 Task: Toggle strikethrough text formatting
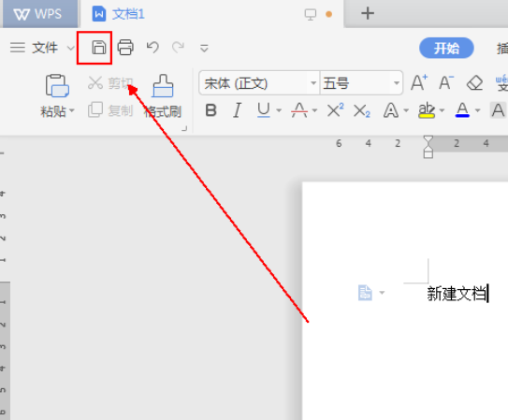[299, 110]
